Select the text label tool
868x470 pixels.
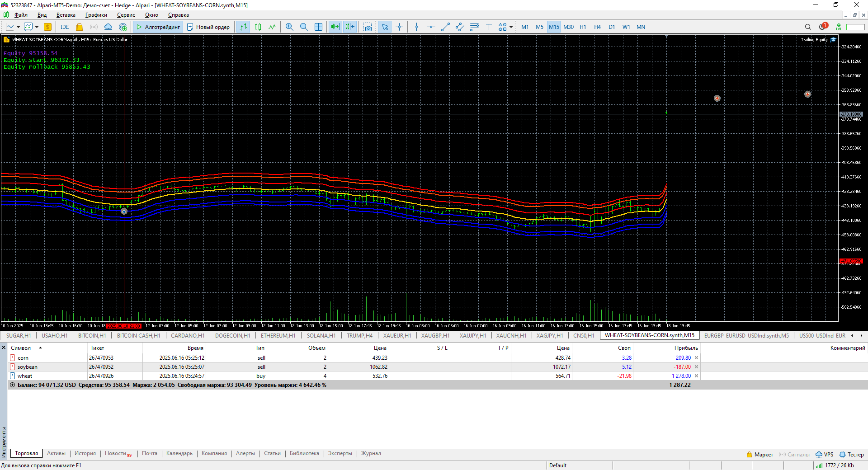pyautogui.click(x=489, y=27)
